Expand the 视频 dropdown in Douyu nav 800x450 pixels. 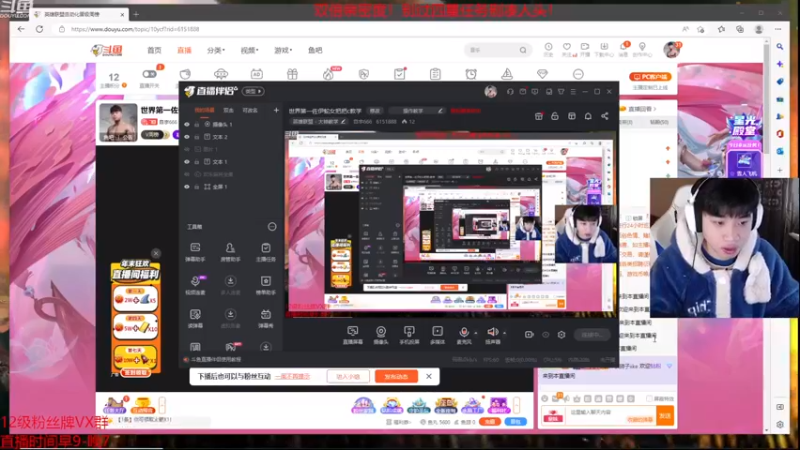click(249, 50)
